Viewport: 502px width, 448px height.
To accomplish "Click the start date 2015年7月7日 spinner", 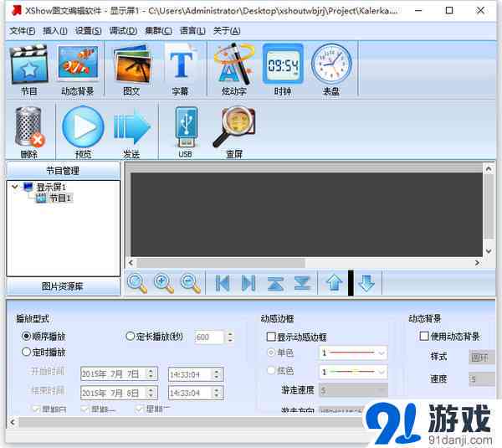I will [x=151, y=373].
